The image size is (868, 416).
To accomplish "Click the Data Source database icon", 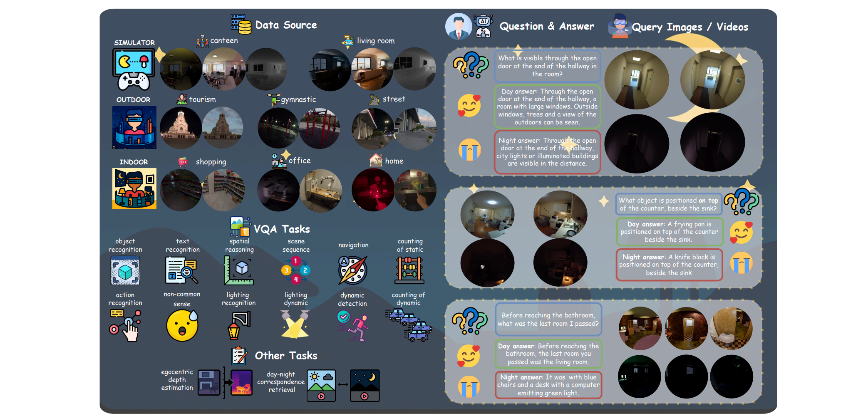I will (x=241, y=25).
